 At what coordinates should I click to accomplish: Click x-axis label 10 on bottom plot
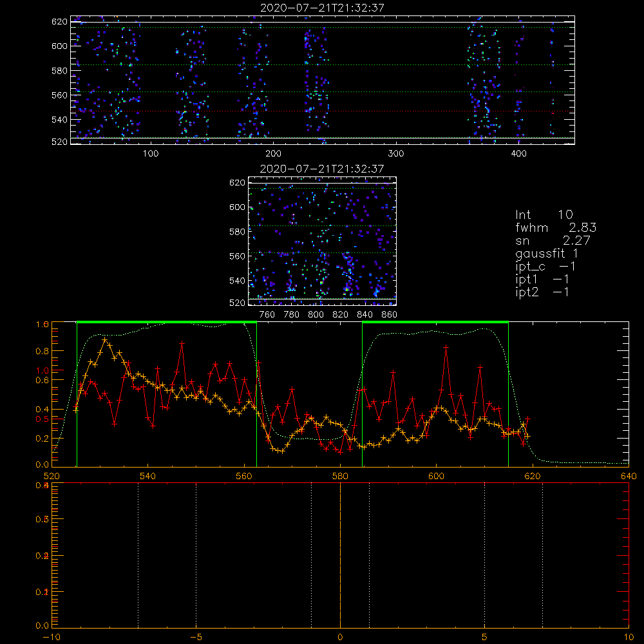[629, 638]
